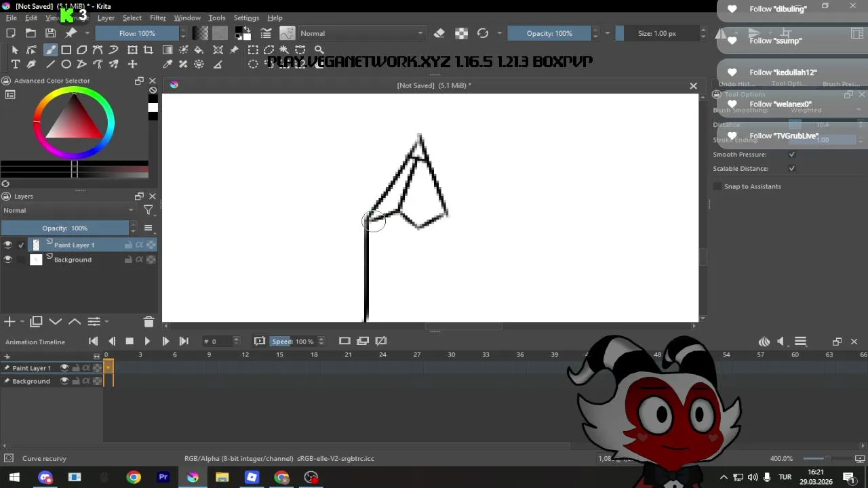Play the animation
Viewport: 868px width, 488px height.
point(147,342)
